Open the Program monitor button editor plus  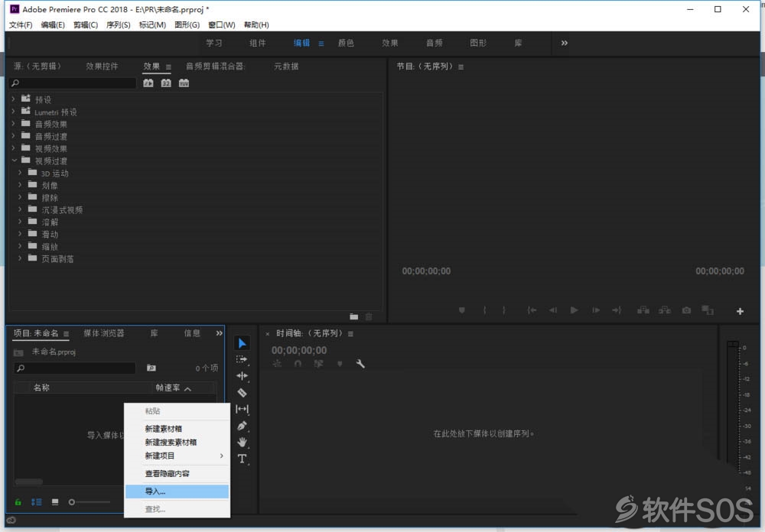(740, 311)
